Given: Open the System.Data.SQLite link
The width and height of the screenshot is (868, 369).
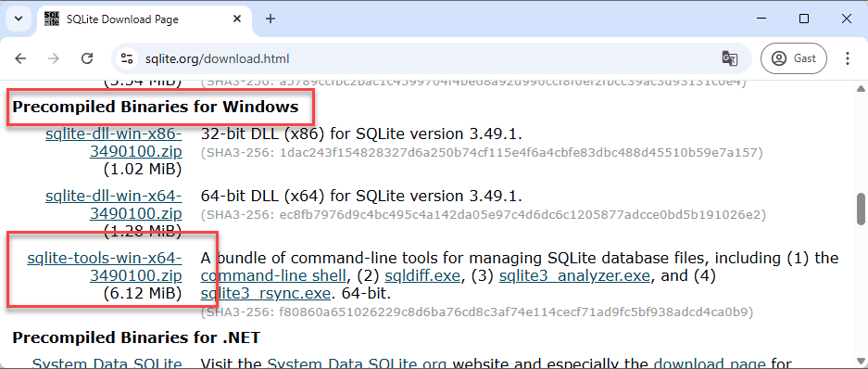Looking at the screenshot, I should pyautogui.click(x=107, y=364).
